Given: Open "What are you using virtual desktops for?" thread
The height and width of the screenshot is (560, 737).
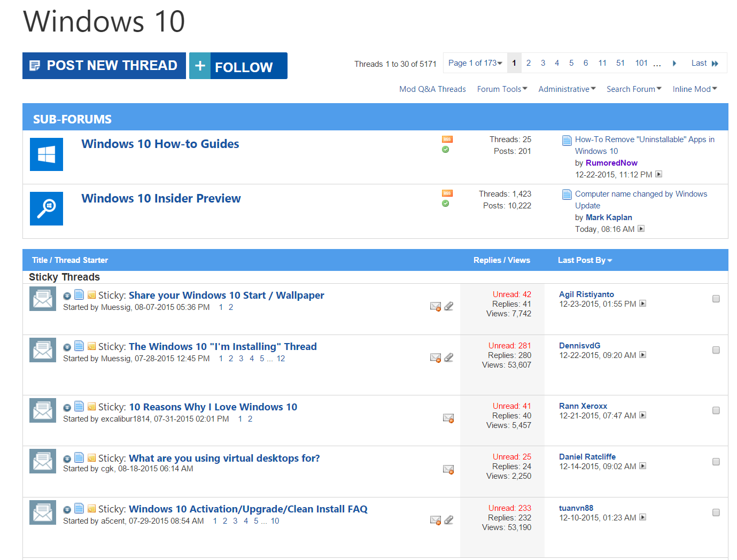Looking at the screenshot, I should click(224, 458).
